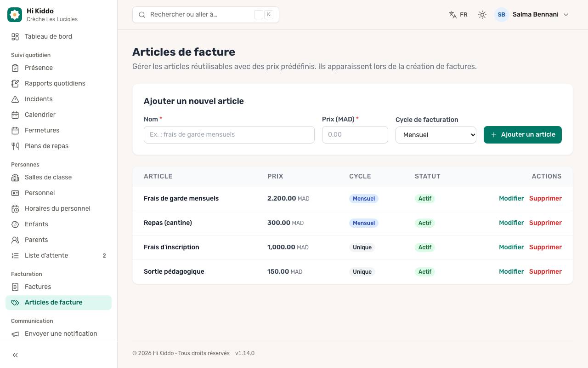The image size is (588, 368).
Task: Click the Mensuel badge for Repas (cantine)
Action: pyautogui.click(x=364, y=223)
